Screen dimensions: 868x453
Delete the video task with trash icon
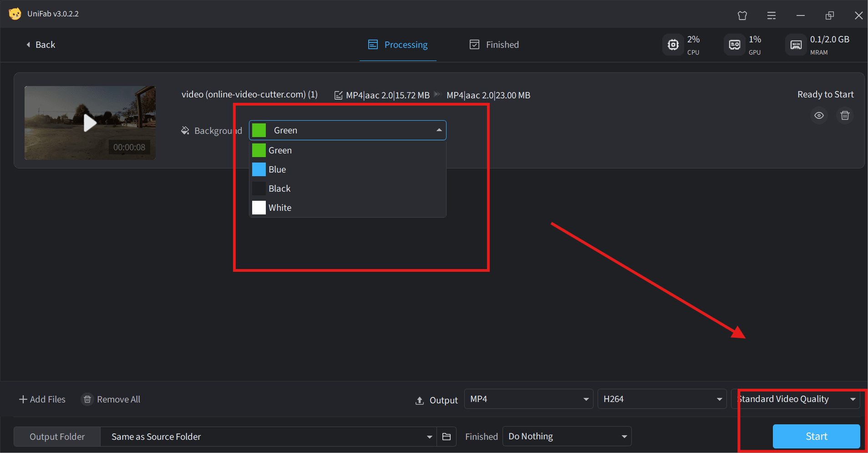[x=845, y=116]
